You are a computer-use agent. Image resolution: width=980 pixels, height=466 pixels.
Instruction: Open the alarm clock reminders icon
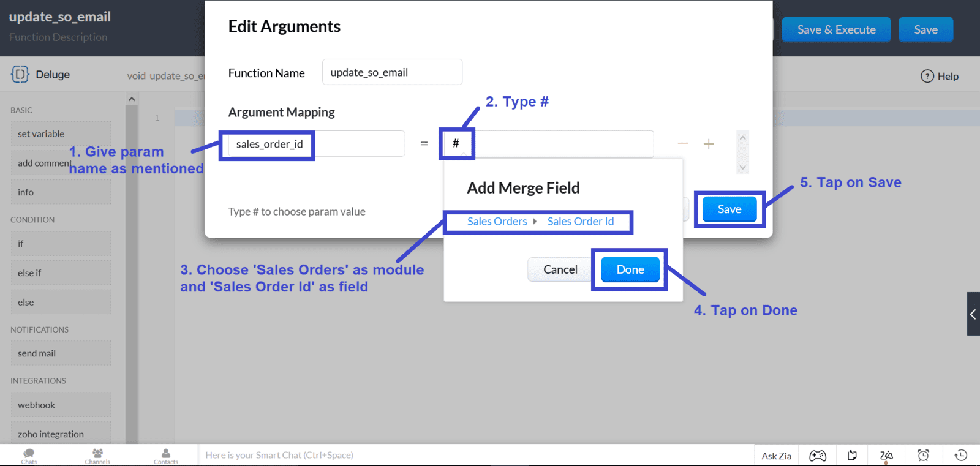tap(923, 455)
